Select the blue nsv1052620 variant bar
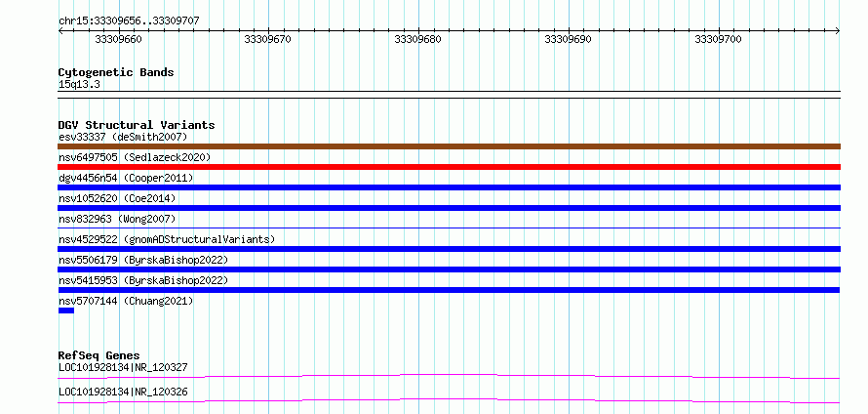The image size is (868, 414). (x=449, y=208)
